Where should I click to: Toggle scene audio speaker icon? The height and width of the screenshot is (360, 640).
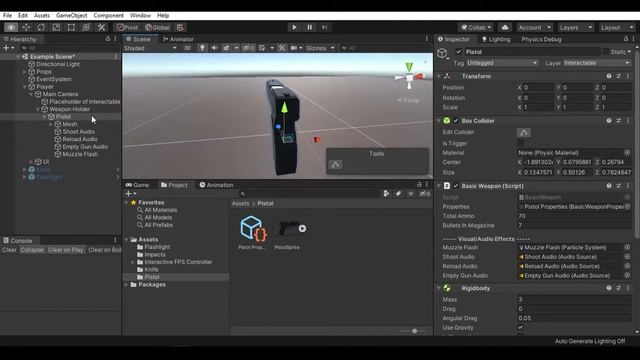(x=214, y=48)
